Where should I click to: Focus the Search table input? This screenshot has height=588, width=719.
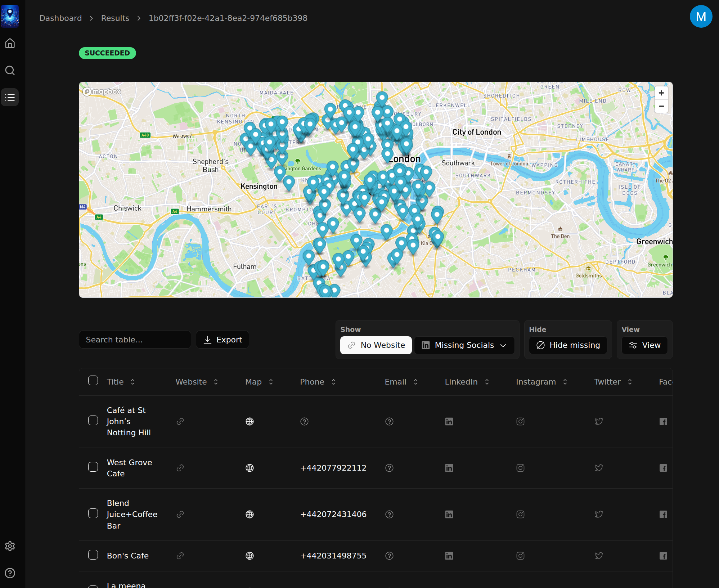pos(135,340)
